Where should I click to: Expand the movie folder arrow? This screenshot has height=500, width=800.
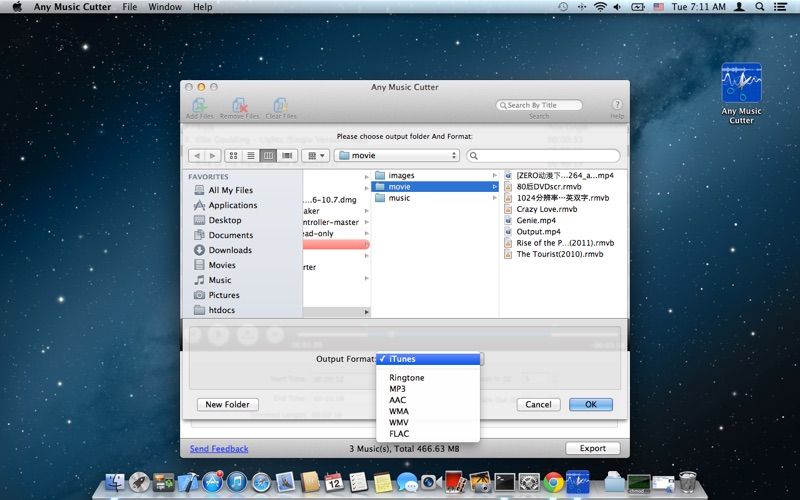(x=494, y=187)
